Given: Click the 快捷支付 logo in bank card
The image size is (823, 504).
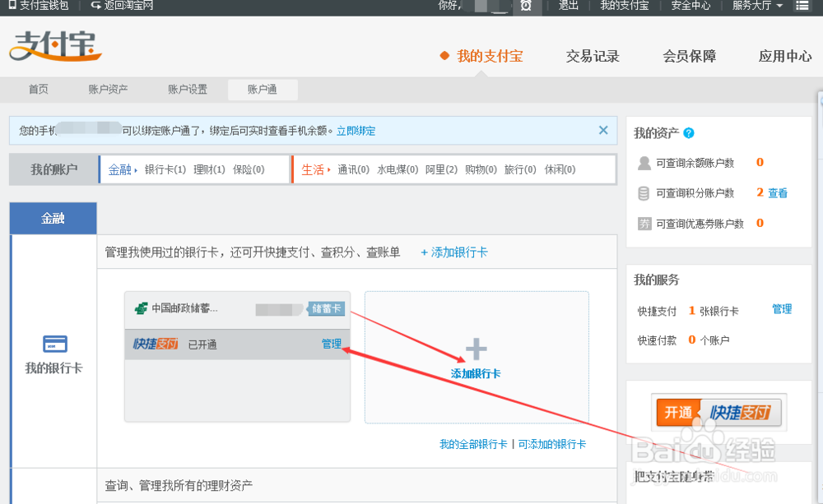Looking at the screenshot, I should click(x=156, y=344).
